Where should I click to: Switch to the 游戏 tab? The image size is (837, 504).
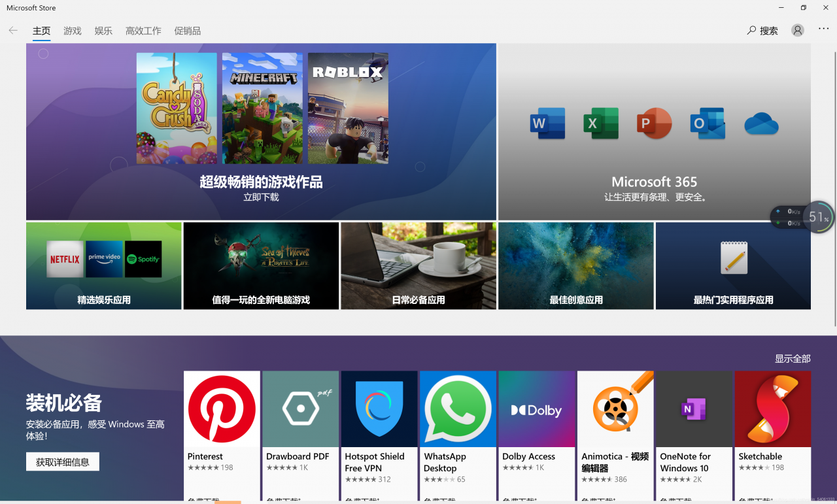pyautogui.click(x=73, y=31)
